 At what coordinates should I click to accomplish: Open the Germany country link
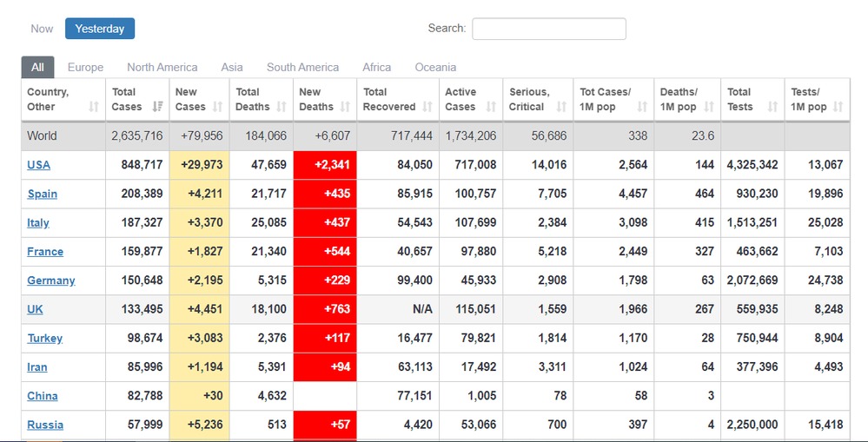pyautogui.click(x=50, y=280)
